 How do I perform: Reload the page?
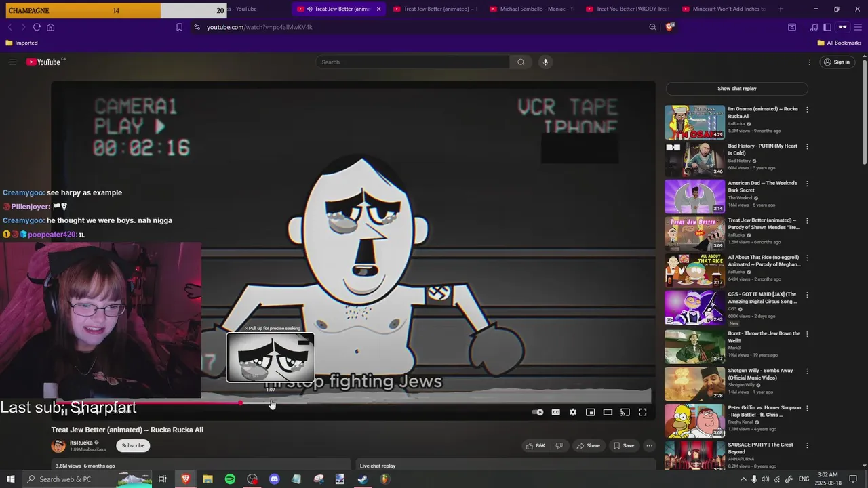tap(37, 27)
